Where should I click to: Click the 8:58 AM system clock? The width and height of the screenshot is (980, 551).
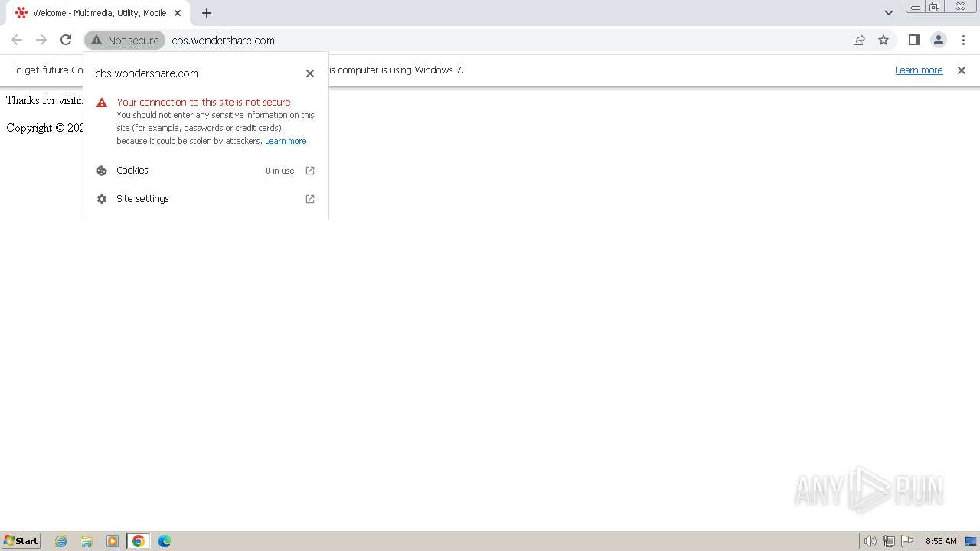[941, 541]
